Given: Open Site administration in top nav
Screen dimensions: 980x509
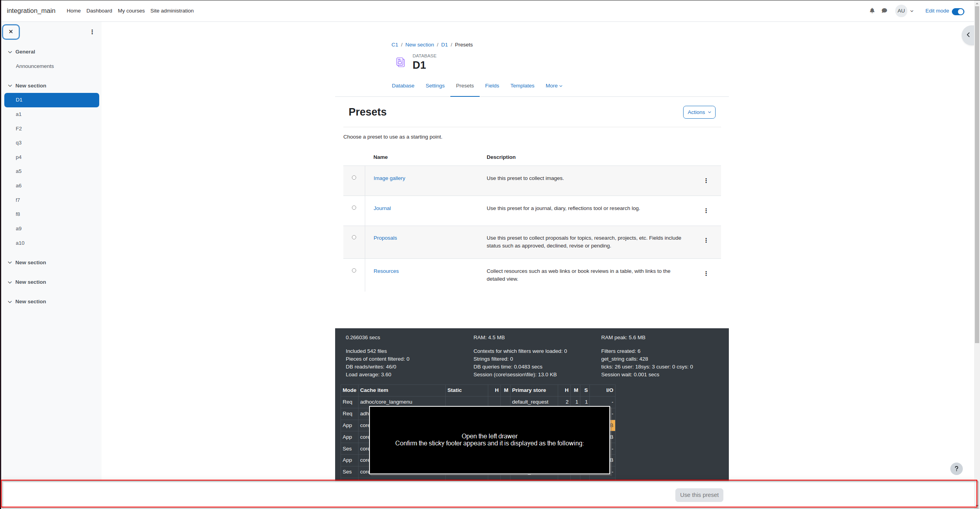Looking at the screenshot, I should click(172, 11).
